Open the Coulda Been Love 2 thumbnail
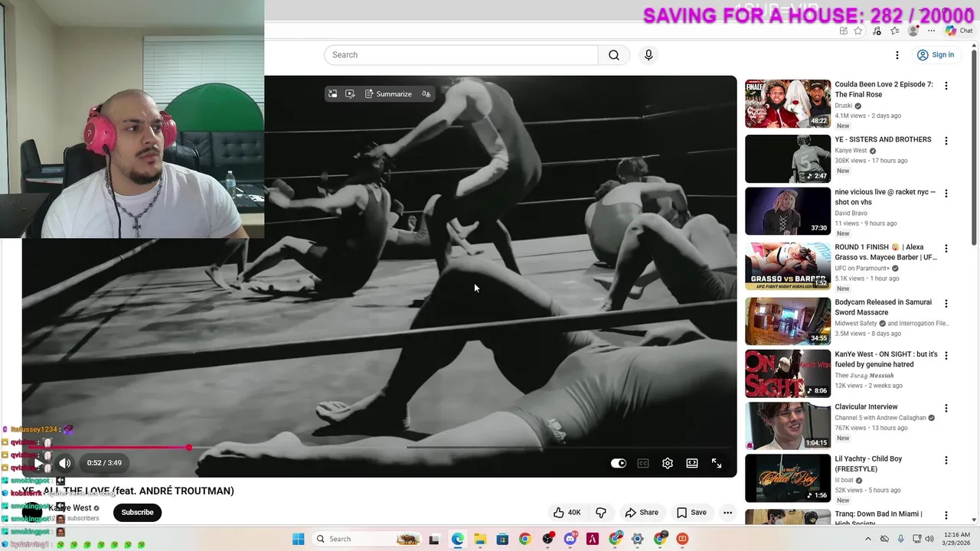This screenshot has height=551, width=980. coord(788,103)
